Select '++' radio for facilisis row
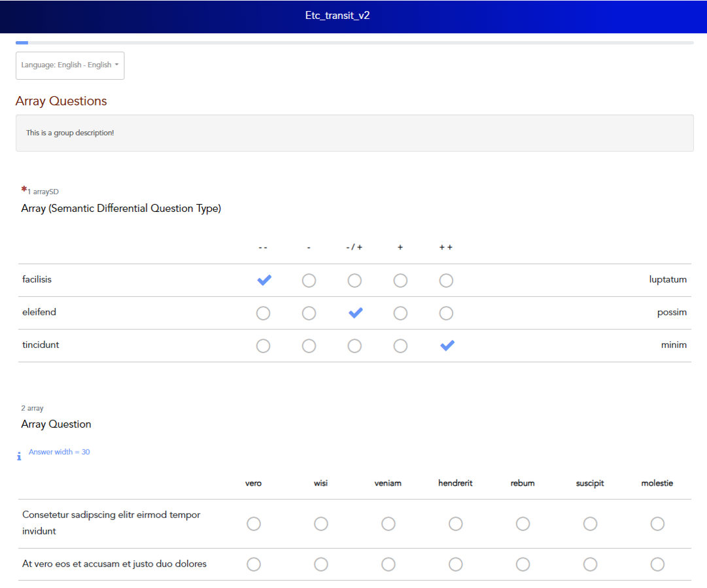Screen dimensions: 707x588 446,281
